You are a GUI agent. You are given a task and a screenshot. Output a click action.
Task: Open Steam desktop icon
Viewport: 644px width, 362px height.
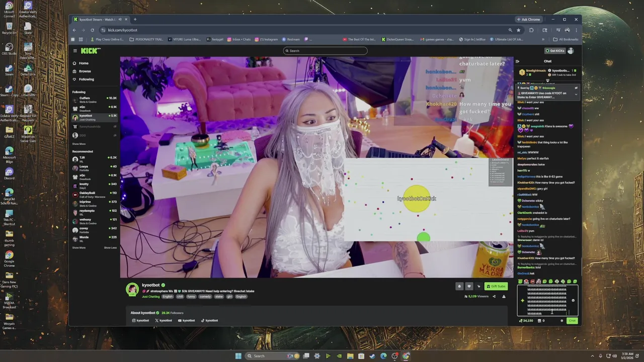pyautogui.click(x=9, y=70)
